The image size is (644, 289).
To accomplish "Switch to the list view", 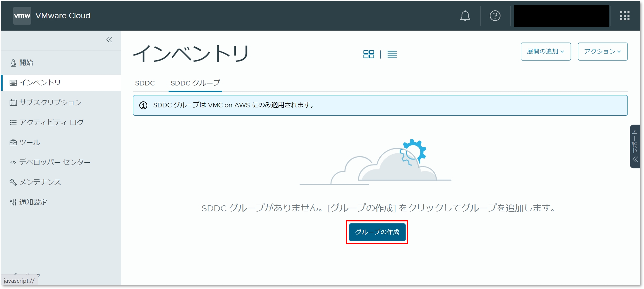I will 392,54.
